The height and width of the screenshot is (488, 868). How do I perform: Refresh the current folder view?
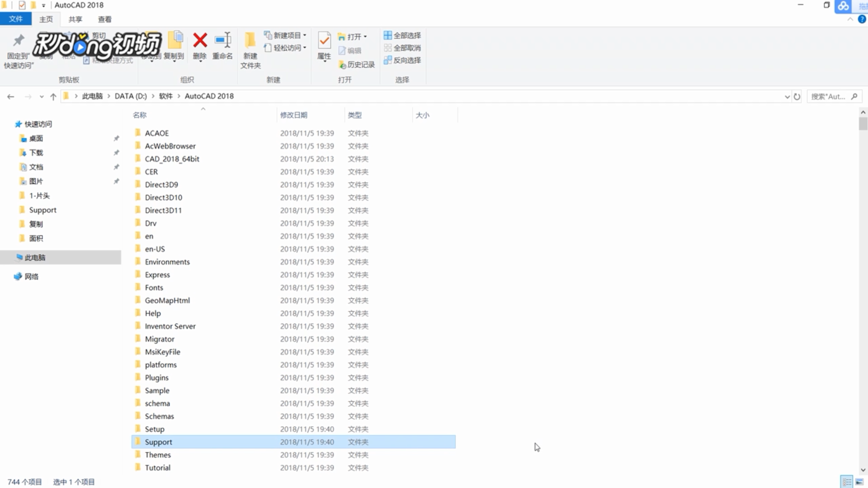click(x=797, y=96)
